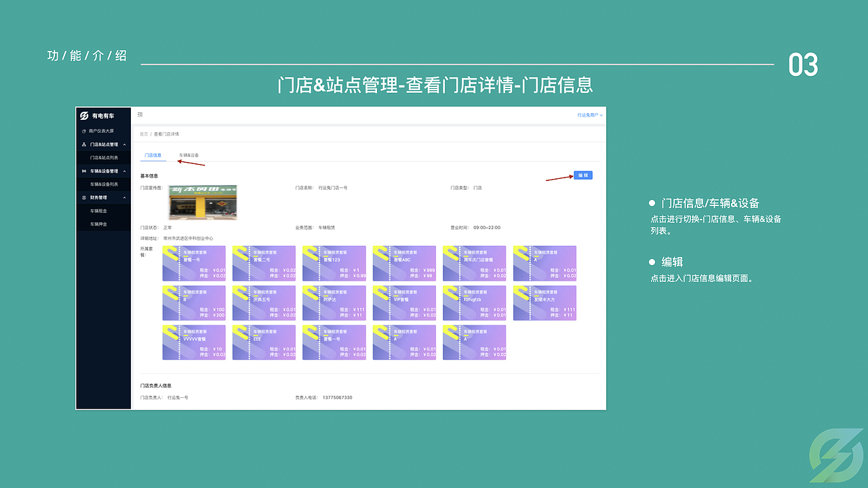Click the sidebar collapse hamburger icon
This screenshot has height=488, width=868.
tap(140, 115)
